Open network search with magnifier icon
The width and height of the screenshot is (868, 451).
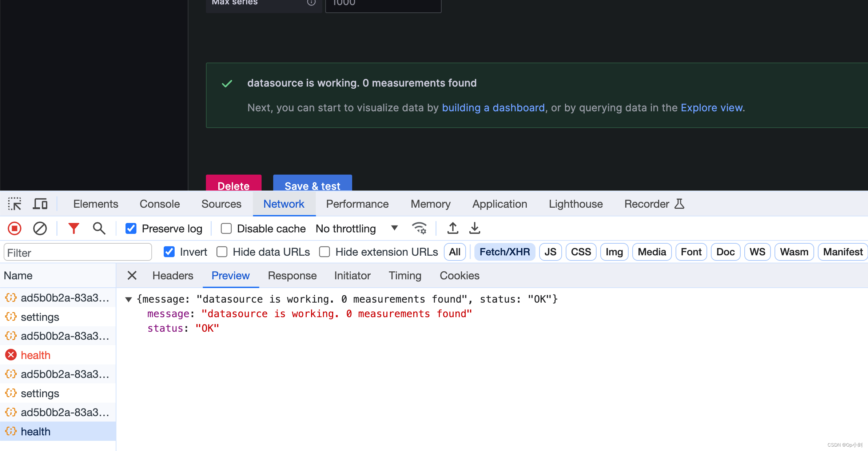point(99,228)
